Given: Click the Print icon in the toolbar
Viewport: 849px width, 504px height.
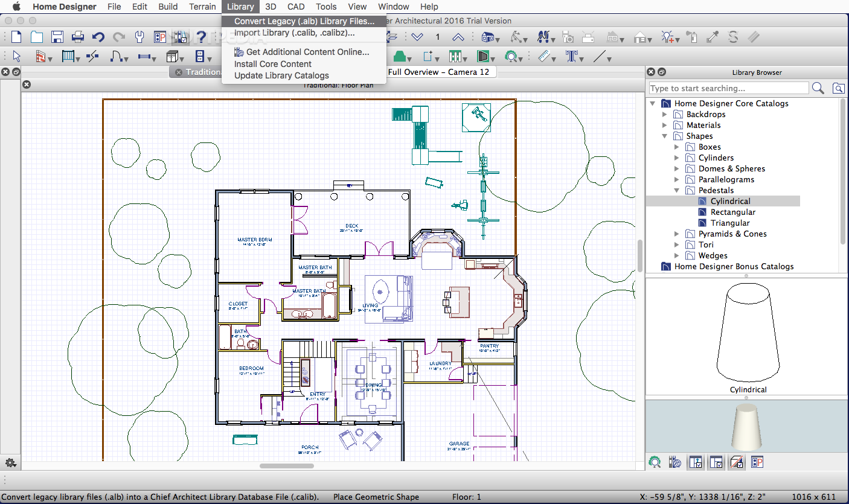Looking at the screenshot, I should point(78,37).
